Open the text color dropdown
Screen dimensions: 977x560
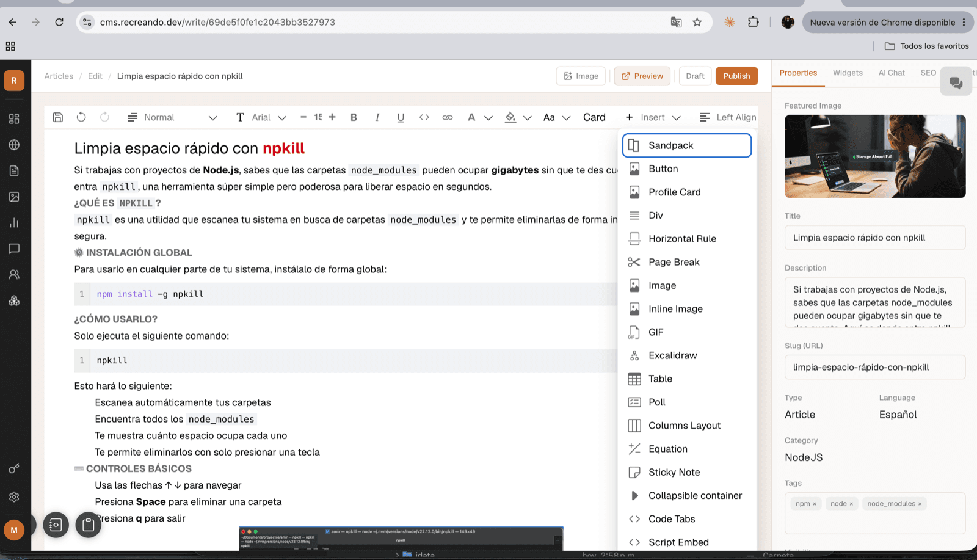pyautogui.click(x=479, y=117)
